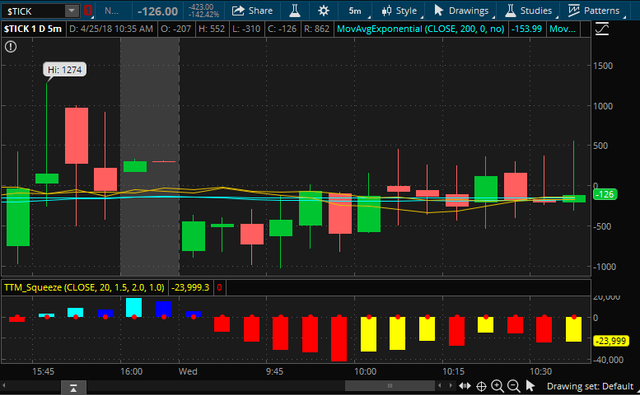The width and height of the screenshot is (640, 395).
Task: Click the "H: 552" high value
Action: (x=211, y=29)
